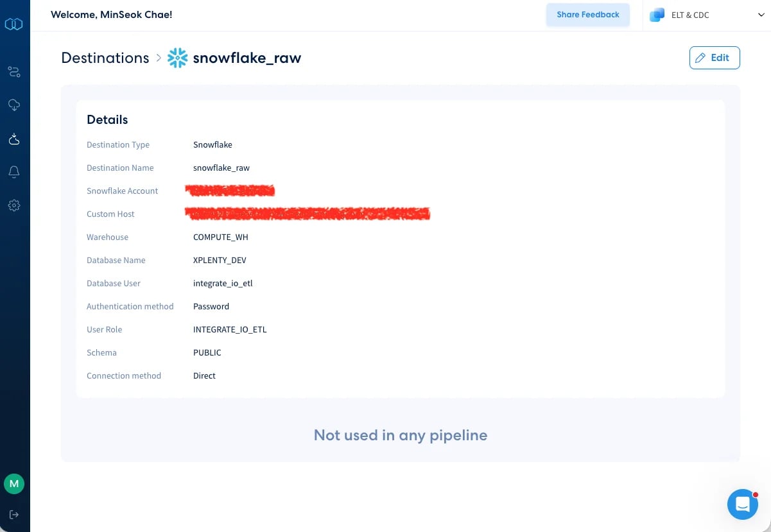Click the COMPUTE_WH warehouse value
Viewport: 771px width, 532px height.
point(221,237)
